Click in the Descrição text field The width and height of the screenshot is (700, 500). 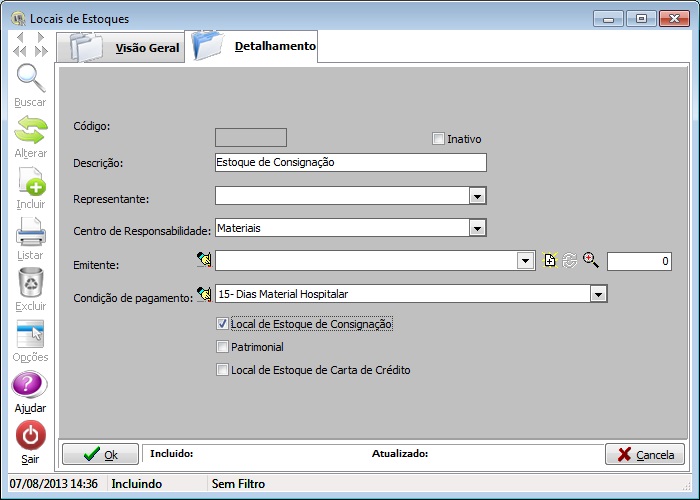click(x=350, y=162)
